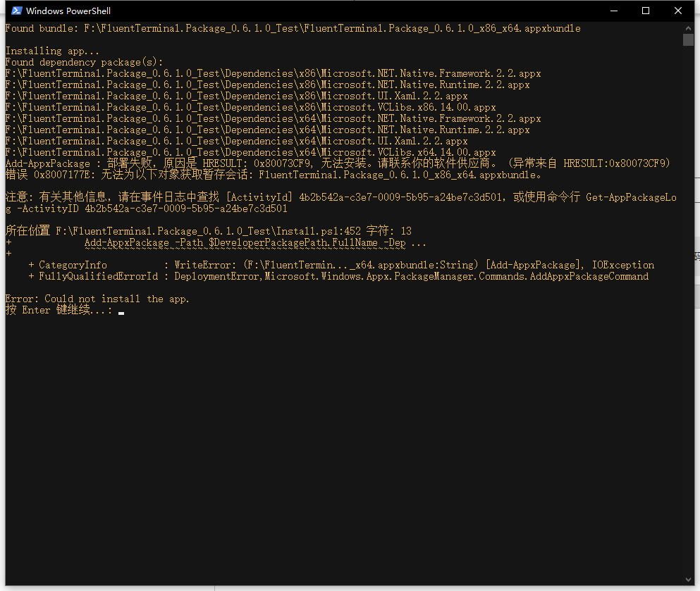The image size is (700, 591).
Task: Click Microsoft.VCLibs.x64.14.00.appx line
Action: coord(250,153)
